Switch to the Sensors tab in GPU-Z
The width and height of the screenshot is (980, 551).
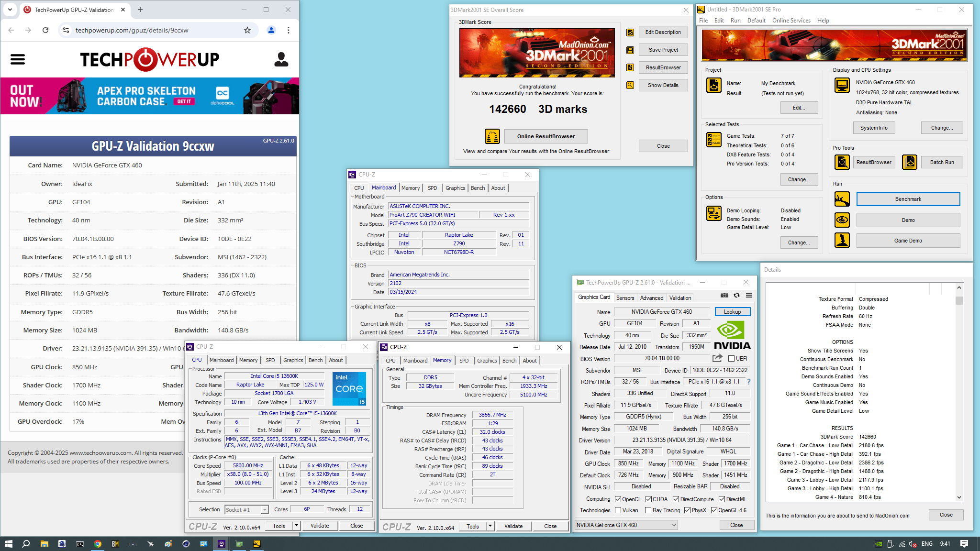tap(625, 298)
